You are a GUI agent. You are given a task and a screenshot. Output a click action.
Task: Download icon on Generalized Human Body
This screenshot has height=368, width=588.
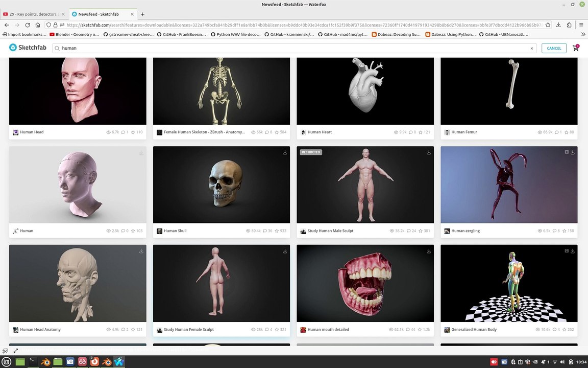click(x=573, y=251)
